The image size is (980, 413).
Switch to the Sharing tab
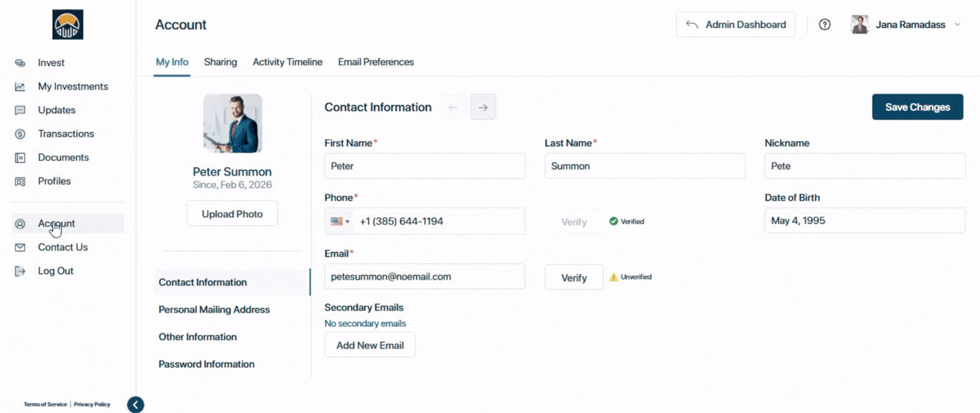220,62
